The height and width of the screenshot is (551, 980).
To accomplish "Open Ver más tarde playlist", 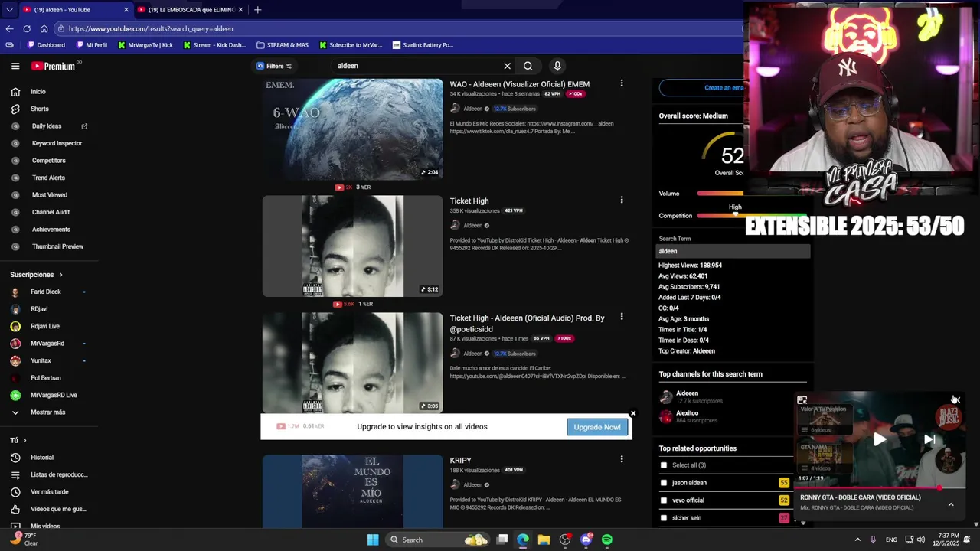I will 50,492.
